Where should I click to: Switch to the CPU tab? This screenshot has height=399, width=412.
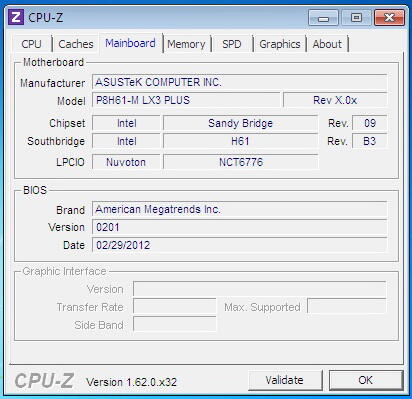tap(32, 44)
